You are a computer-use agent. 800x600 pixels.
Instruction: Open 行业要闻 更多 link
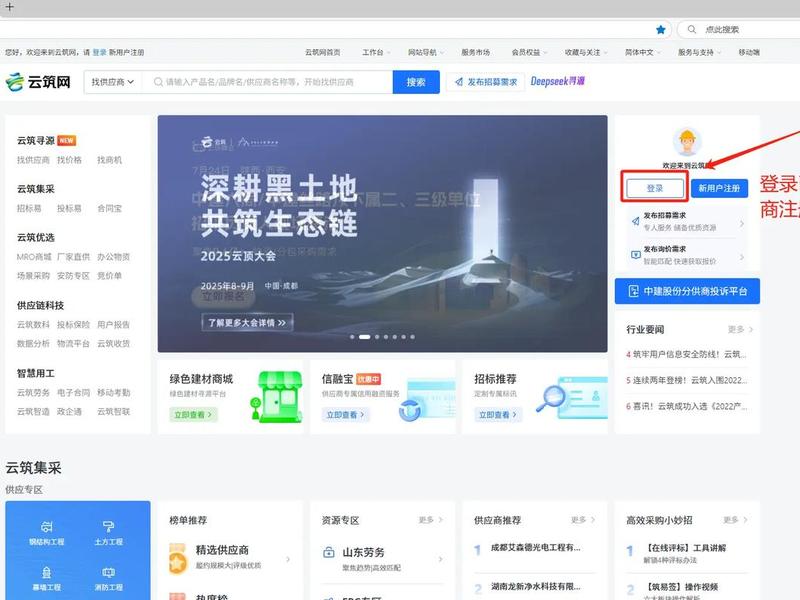pyautogui.click(x=740, y=330)
